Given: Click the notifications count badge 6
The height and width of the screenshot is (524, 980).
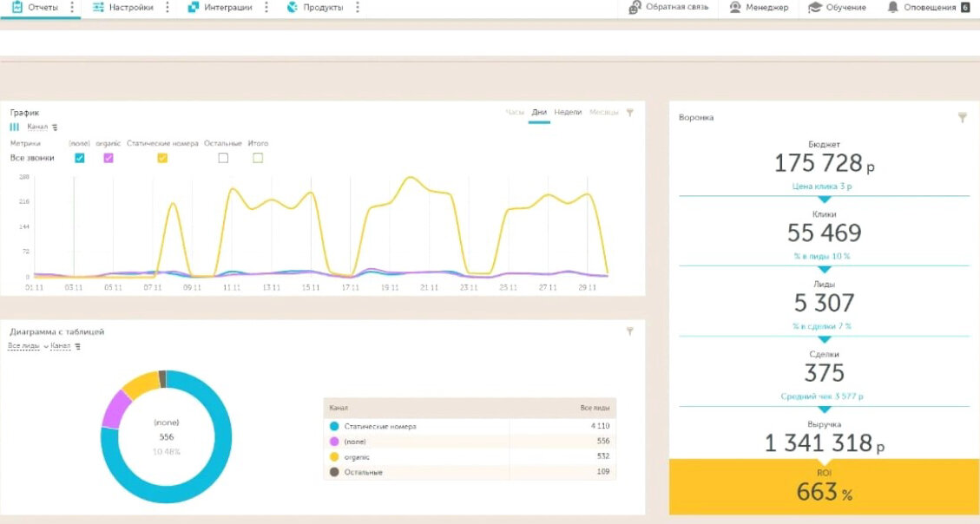Looking at the screenshot, I should click(x=965, y=8).
